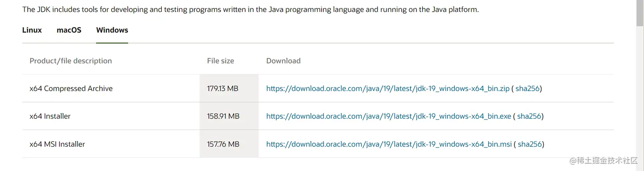Click the File size column header
Viewport: 644px width, 171px height.
[221, 61]
